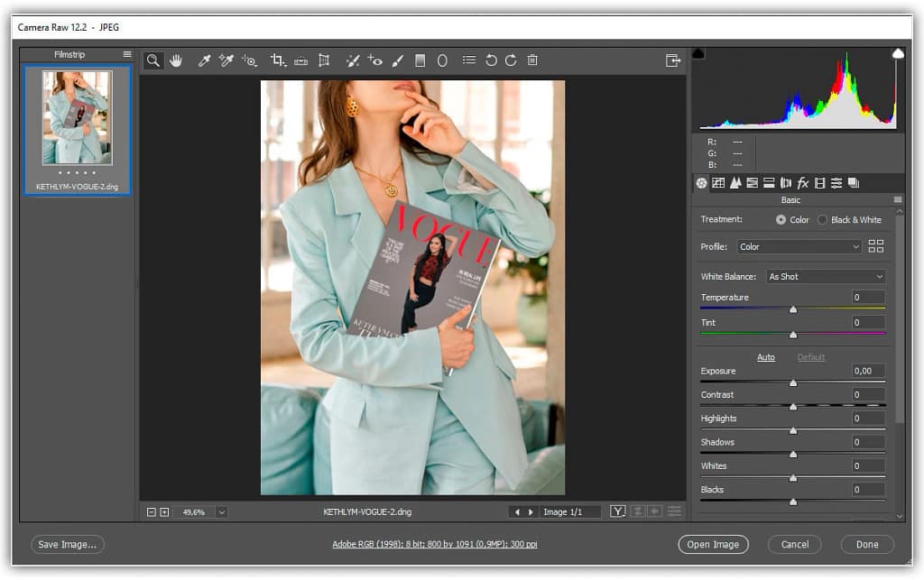Open the profile browser grid icon
This screenshot has height=580, width=924.
[x=876, y=246]
